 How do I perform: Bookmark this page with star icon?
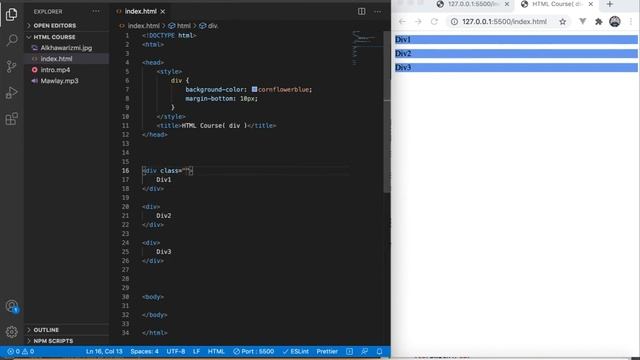tap(563, 22)
